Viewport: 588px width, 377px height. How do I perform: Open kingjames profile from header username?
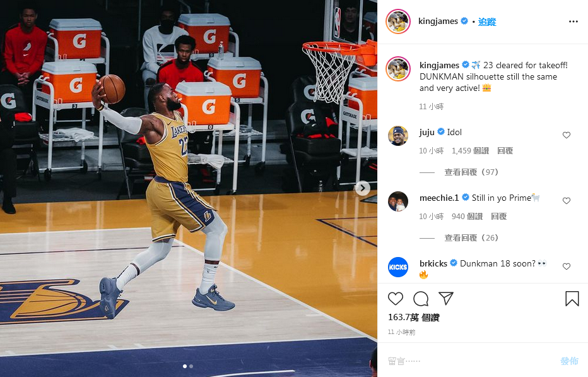(x=438, y=21)
